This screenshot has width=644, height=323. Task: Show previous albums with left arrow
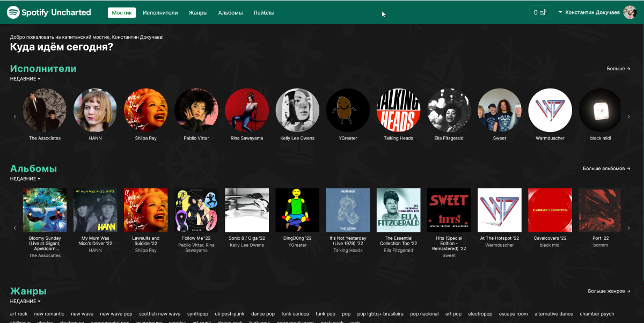[15, 227]
